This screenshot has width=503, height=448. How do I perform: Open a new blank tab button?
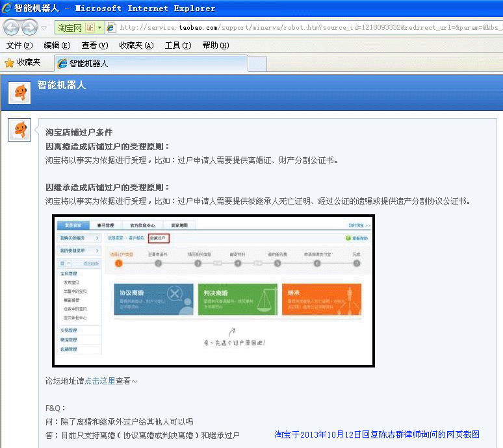pos(257,64)
